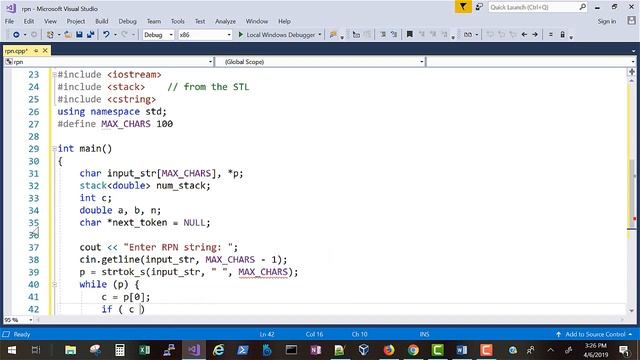Open Word from the taskbar

tap(462, 350)
